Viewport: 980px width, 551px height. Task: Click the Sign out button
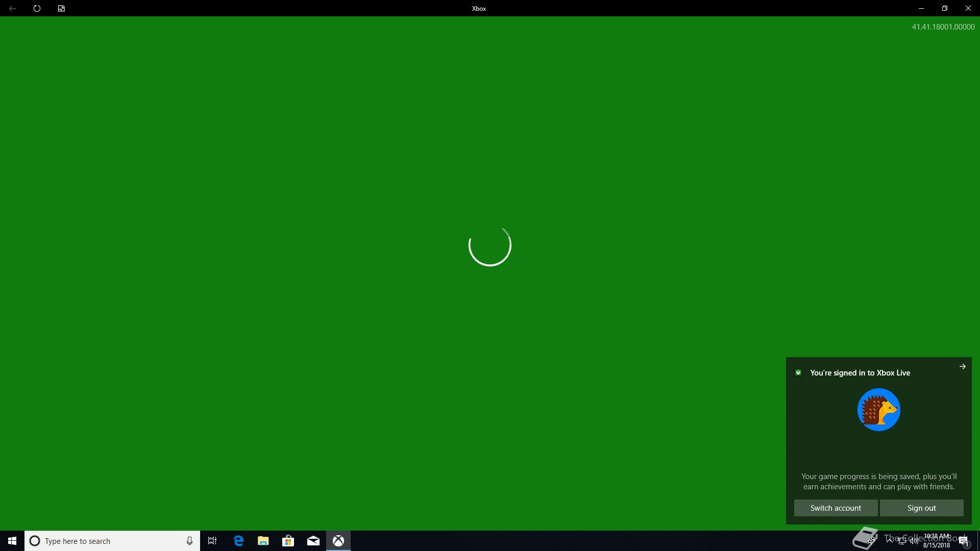tap(921, 508)
